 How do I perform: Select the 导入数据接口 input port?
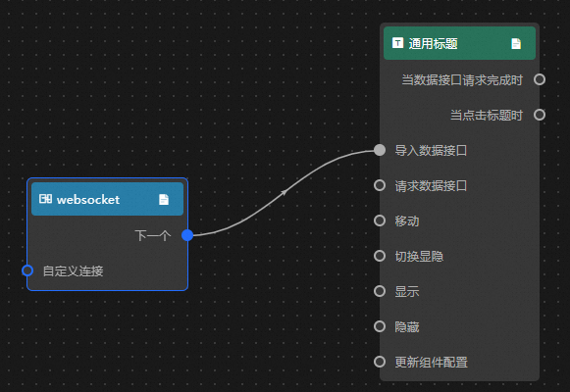point(380,150)
